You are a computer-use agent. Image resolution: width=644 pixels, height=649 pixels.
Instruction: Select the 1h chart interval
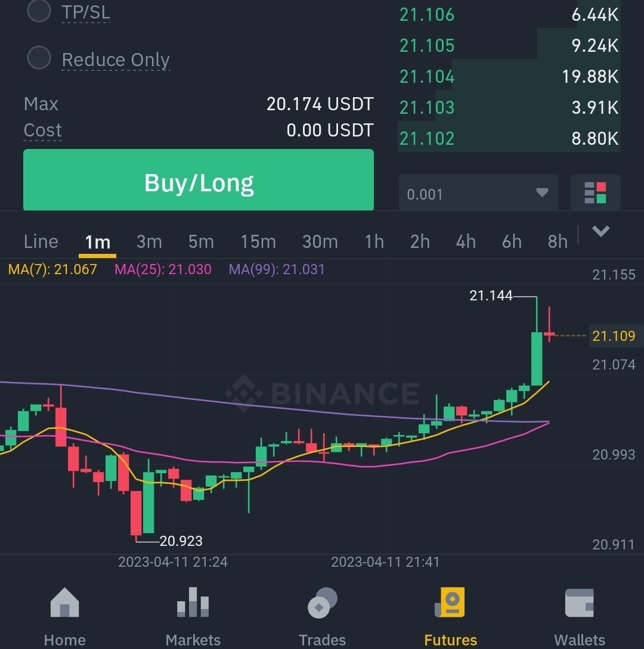[374, 241]
